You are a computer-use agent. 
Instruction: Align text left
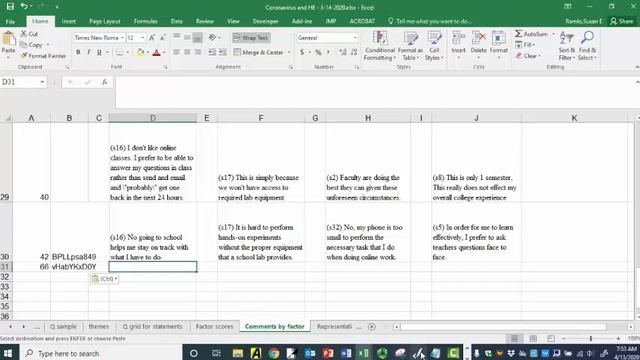[x=176, y=52]
